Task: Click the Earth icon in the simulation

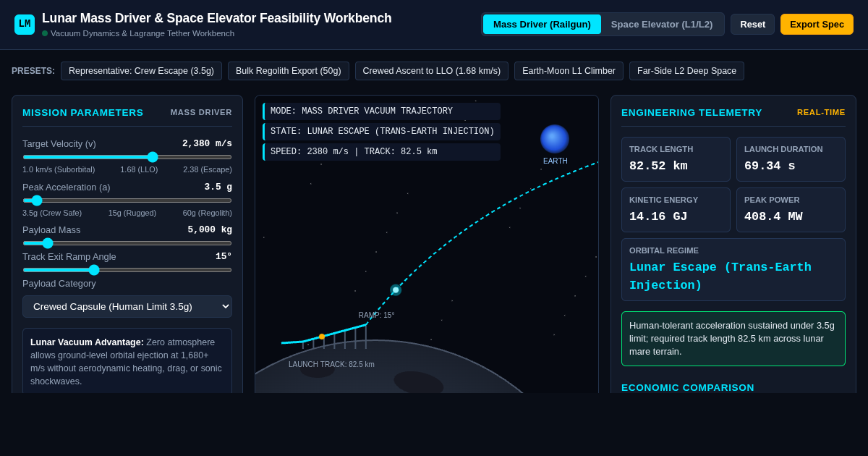Action: coord(555,139)
